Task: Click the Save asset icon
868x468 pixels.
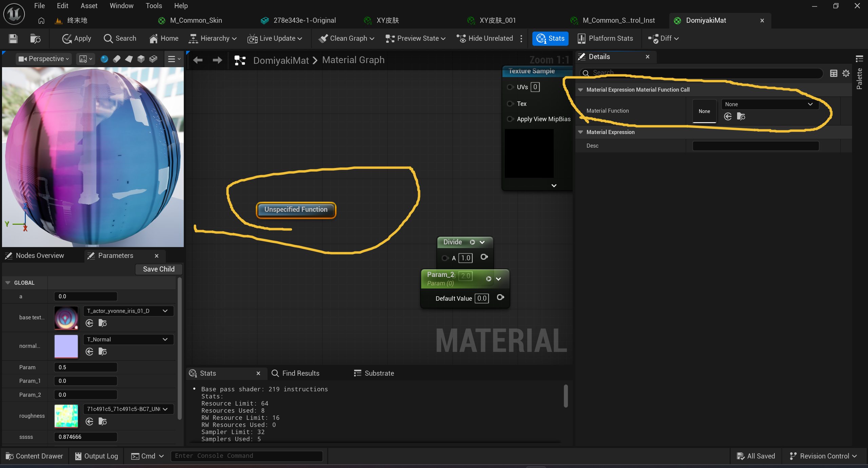Action: click(x=13, y=38)
